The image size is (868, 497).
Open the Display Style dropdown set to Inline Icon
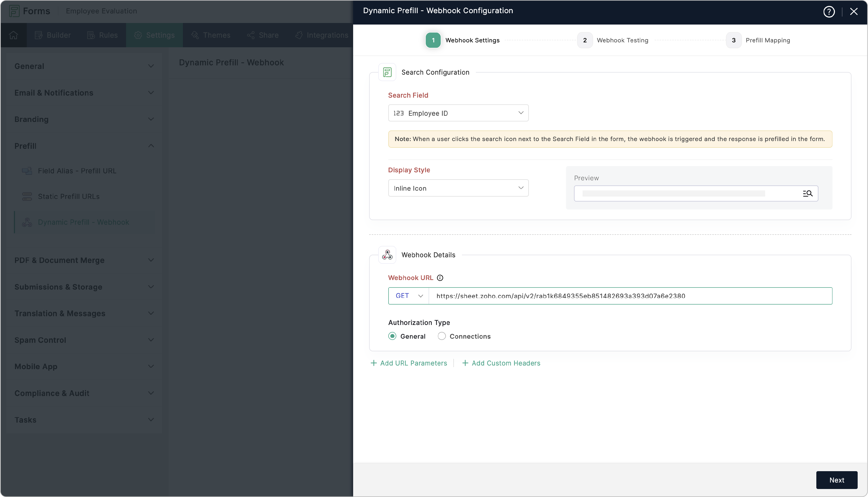point(458,188)
